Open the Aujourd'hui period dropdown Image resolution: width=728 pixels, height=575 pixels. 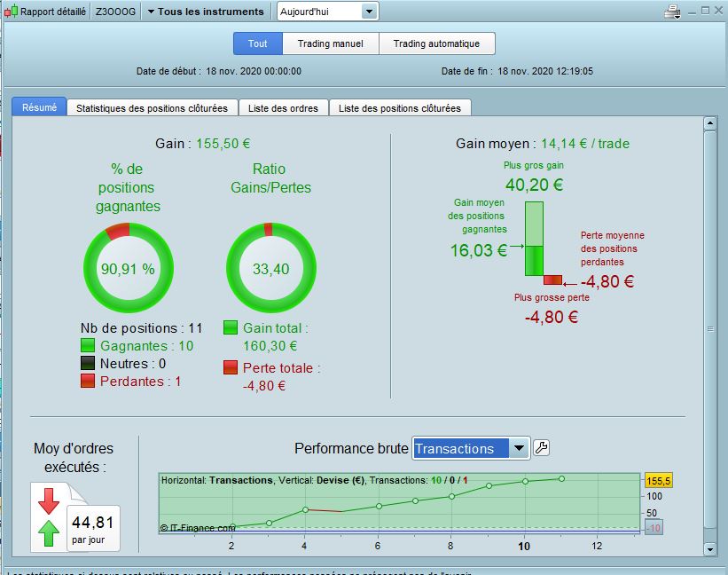click(x=328, y=12)
